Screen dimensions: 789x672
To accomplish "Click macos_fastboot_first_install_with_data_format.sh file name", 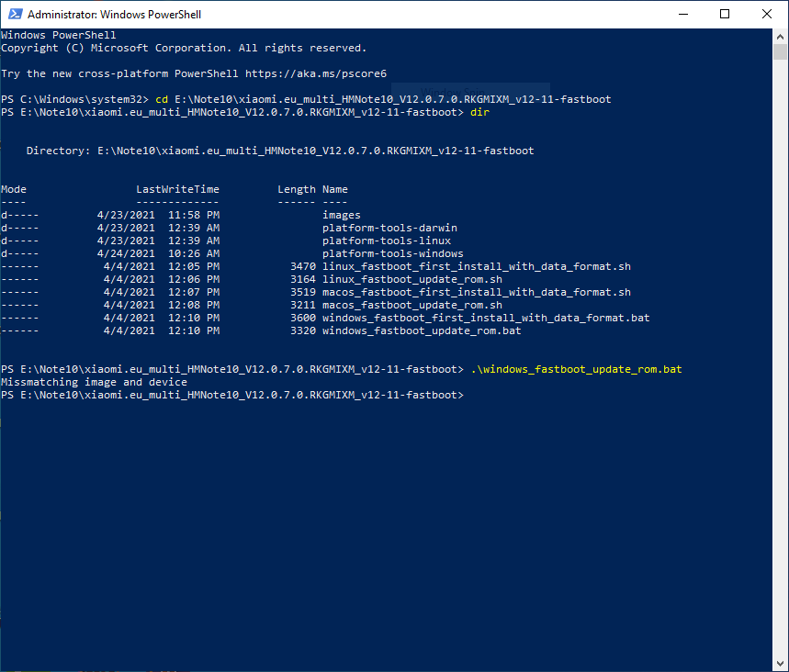I will pyautogui.click(x=476, y=292).
